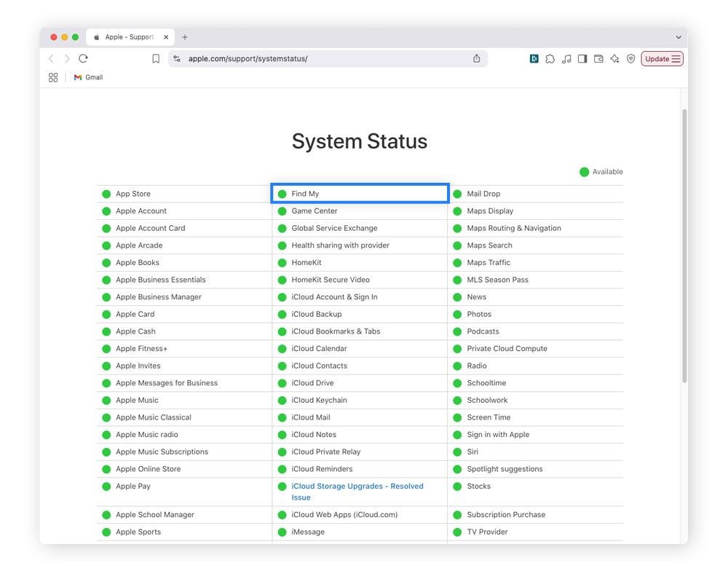Open the apps grid icon in bookmarks bar
Screen dimensions: 728x571
(x=53, y=77)
